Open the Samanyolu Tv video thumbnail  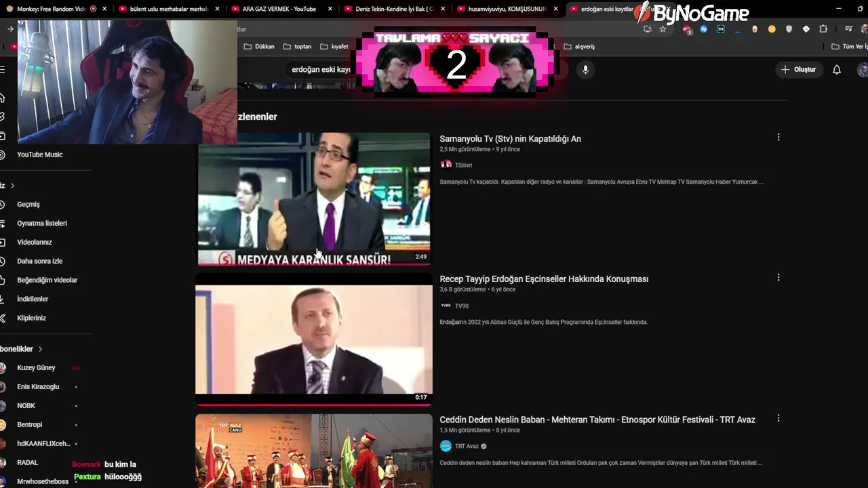313,199
